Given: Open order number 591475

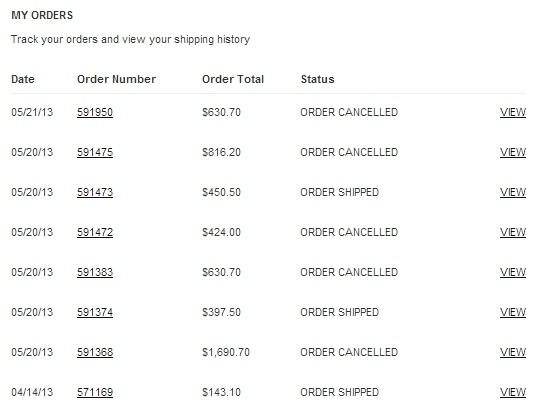Looking at the screenshot, I should coord(95,152).
